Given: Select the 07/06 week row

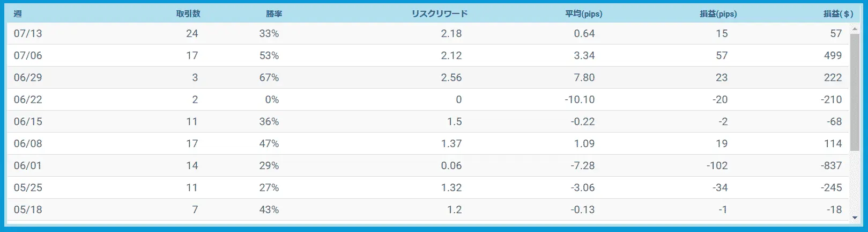Looking at the screenshot, I should click(428, 55).
